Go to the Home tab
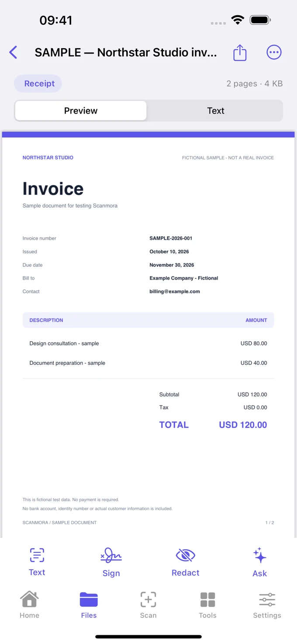This screenshot has width=297, height=644. point(29,605)
